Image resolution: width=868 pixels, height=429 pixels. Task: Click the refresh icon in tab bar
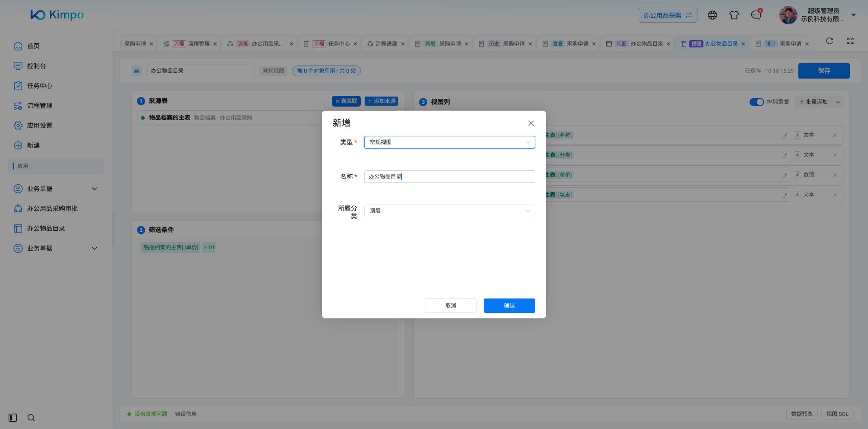[830, 41]
